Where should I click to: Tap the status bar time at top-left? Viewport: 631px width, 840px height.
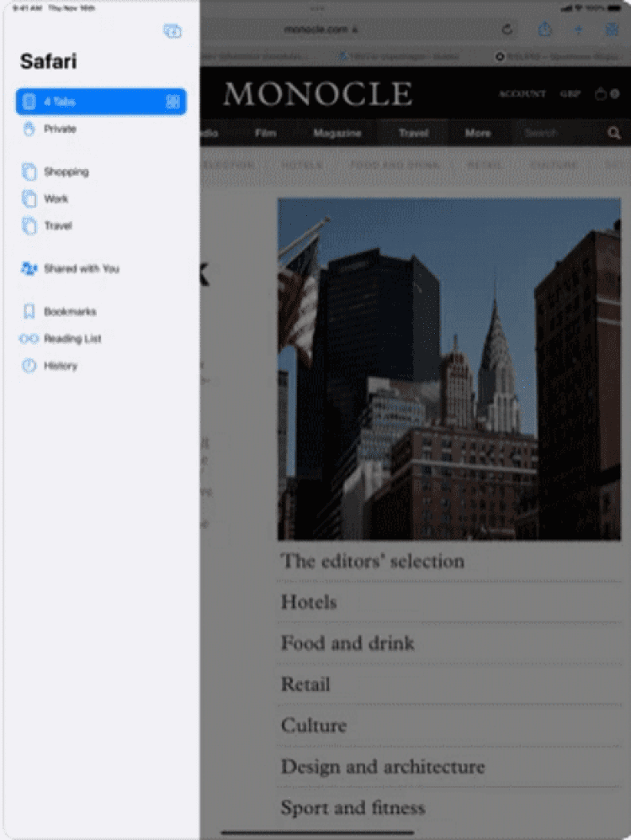pyautogui.click(x=27, y=8)
